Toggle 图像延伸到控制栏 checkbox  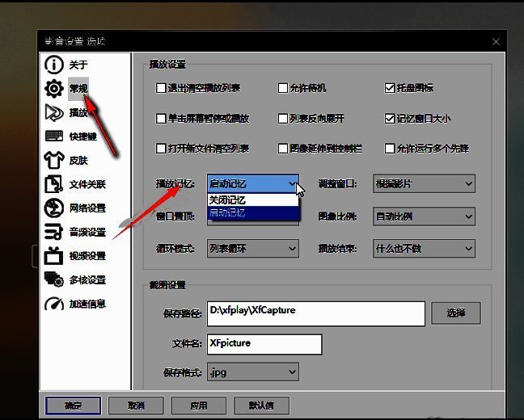(x=283, y=149)
